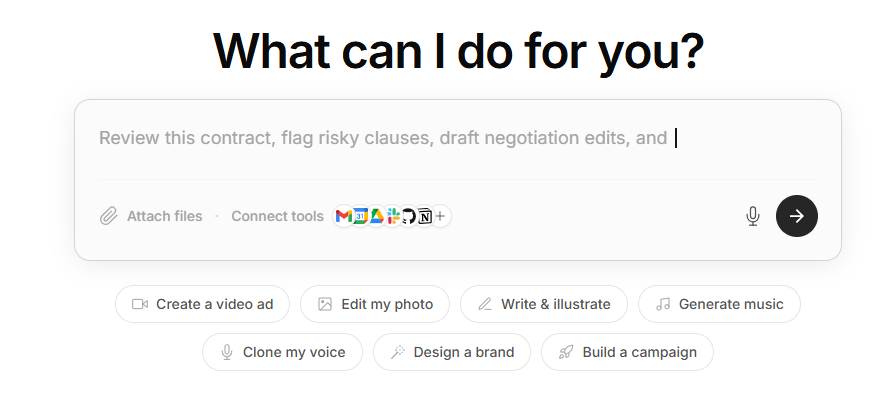Image resolution: width=890 pixels, height=407 pixels.
Task: Connect the Notion tool icon
Action: (x=425, y=216)
